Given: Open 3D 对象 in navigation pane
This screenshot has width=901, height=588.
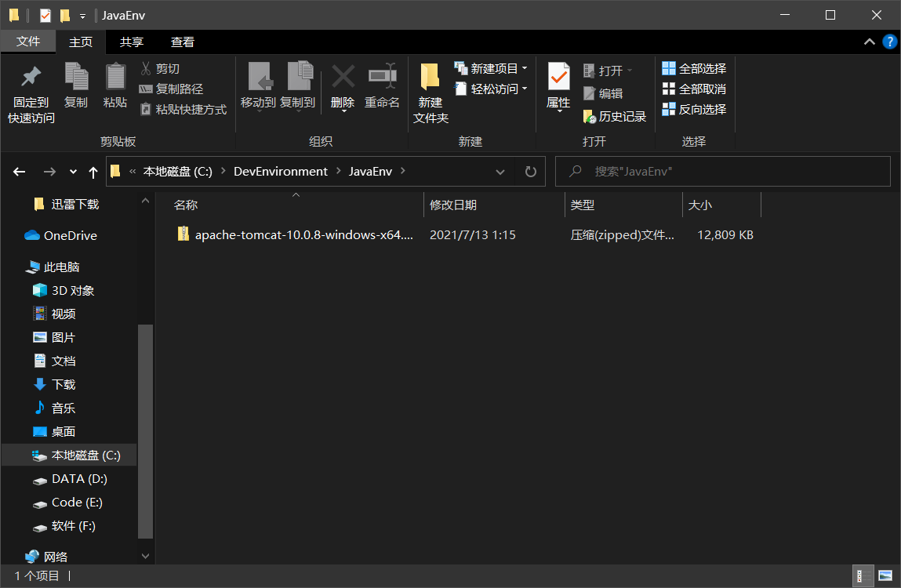Looking at the screenshot, I should click(x=64, y=290).
